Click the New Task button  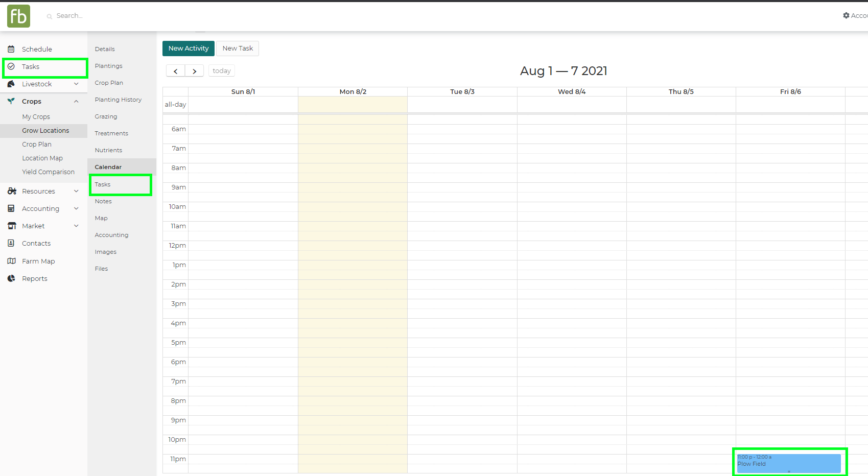238,49
